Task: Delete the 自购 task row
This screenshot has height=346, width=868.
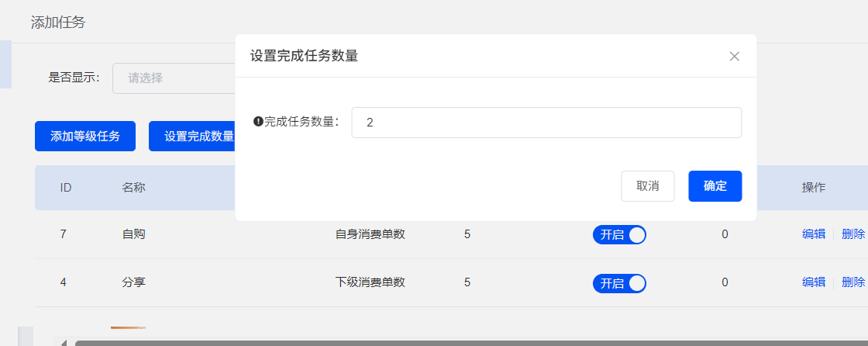Action: 852,234
